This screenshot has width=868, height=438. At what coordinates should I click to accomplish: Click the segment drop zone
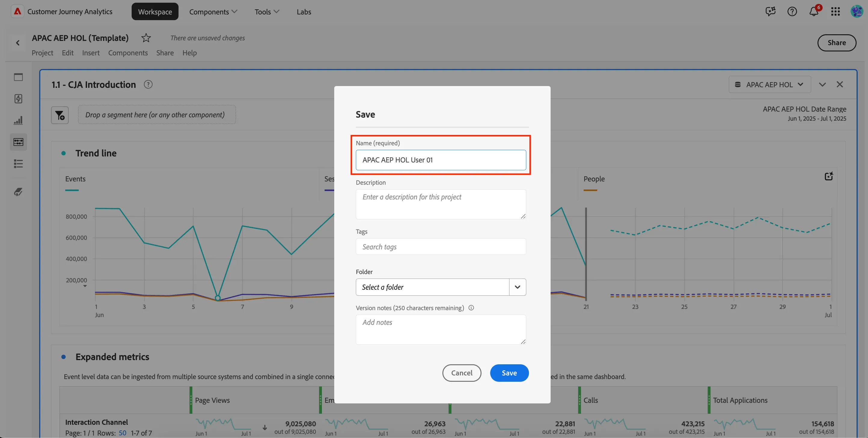point(157,115)
